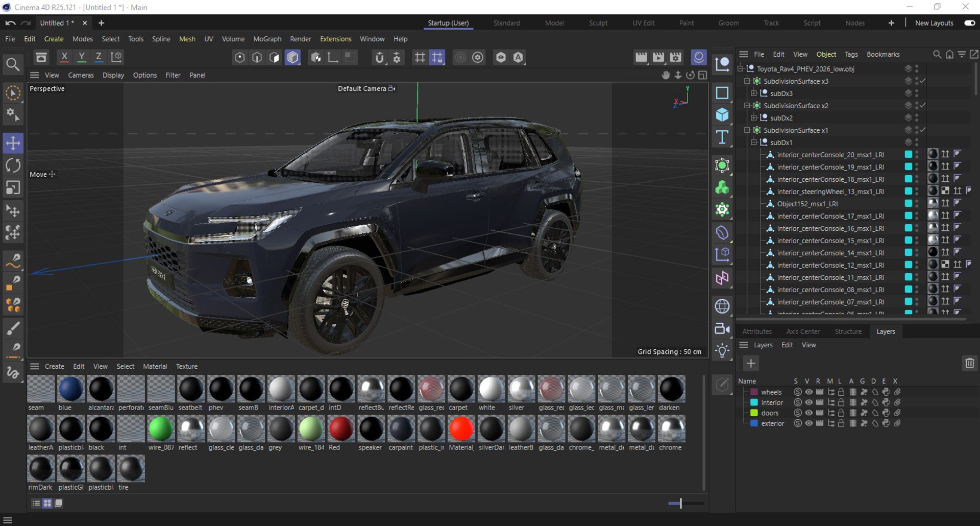Toggle the active viewport maximize icon
Image resolution: width=980 pixels, height=526 pixels.
[x=703, y=75]
